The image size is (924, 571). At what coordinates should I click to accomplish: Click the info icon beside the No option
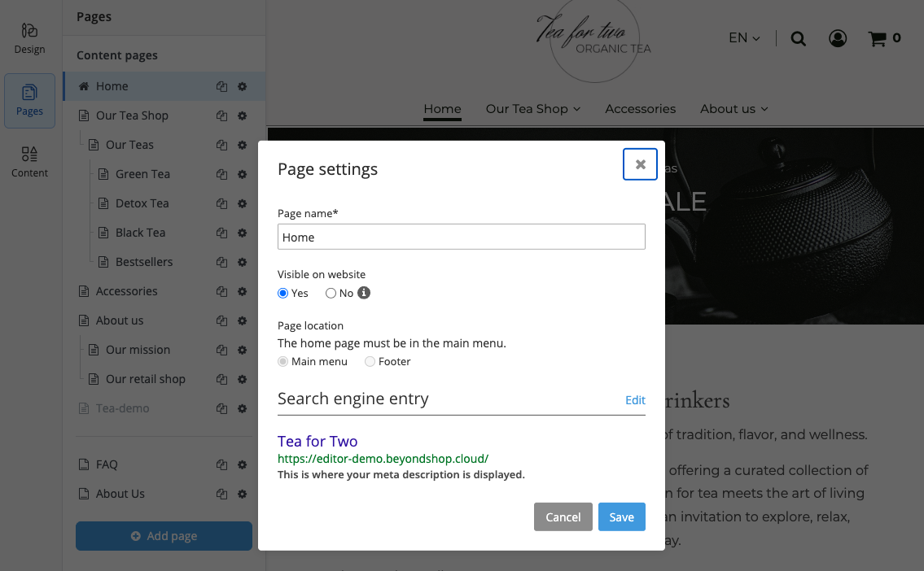pos(364,293)
